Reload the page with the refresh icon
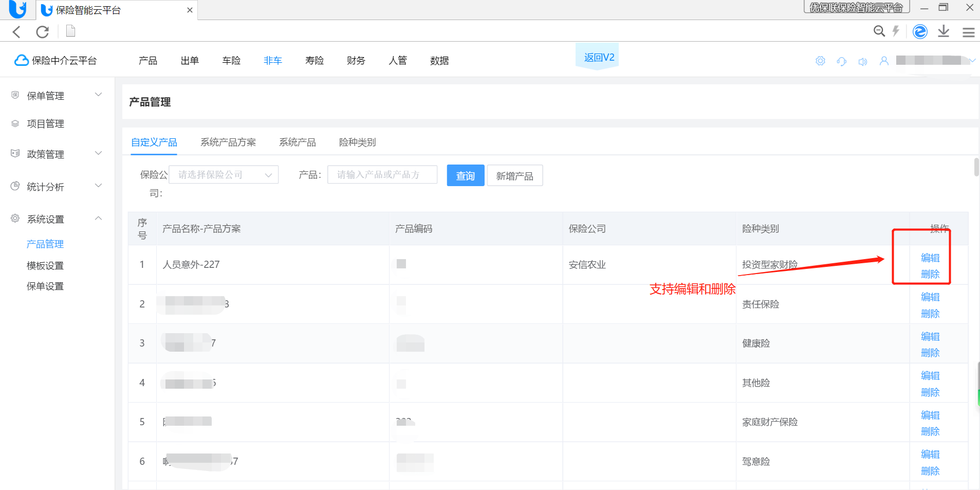Screen dimensions: 980x490 point(43,32)
